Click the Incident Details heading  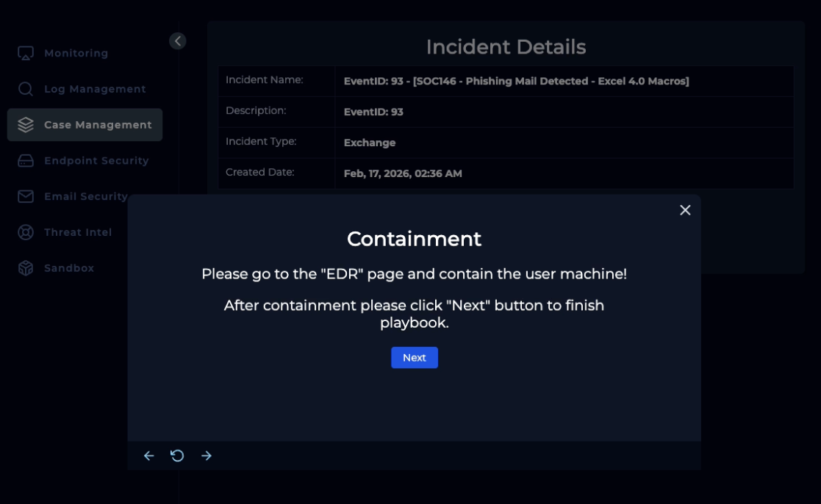click(x=506, y=47)
